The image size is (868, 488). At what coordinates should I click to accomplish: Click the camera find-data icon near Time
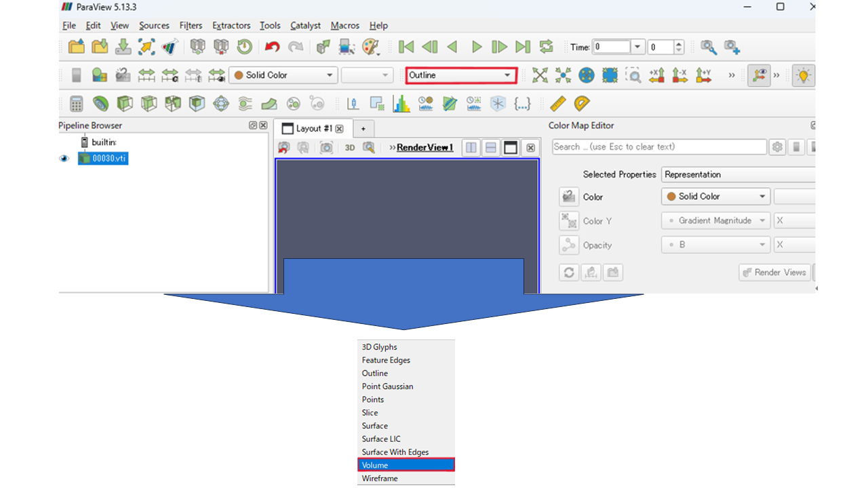[x=709, y=47]
